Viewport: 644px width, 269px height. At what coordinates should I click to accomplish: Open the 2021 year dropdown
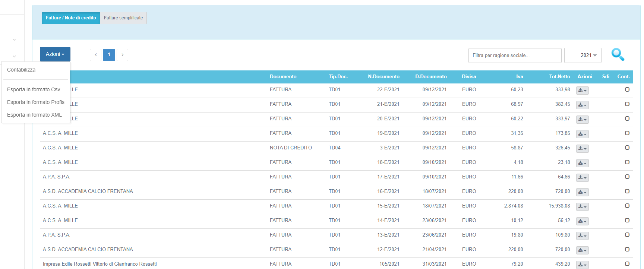coord(583,56)
